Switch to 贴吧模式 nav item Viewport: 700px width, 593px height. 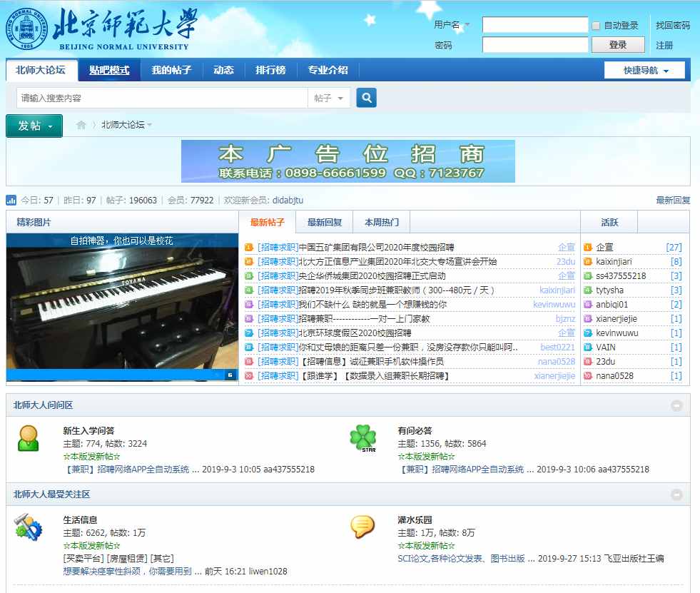109,70
